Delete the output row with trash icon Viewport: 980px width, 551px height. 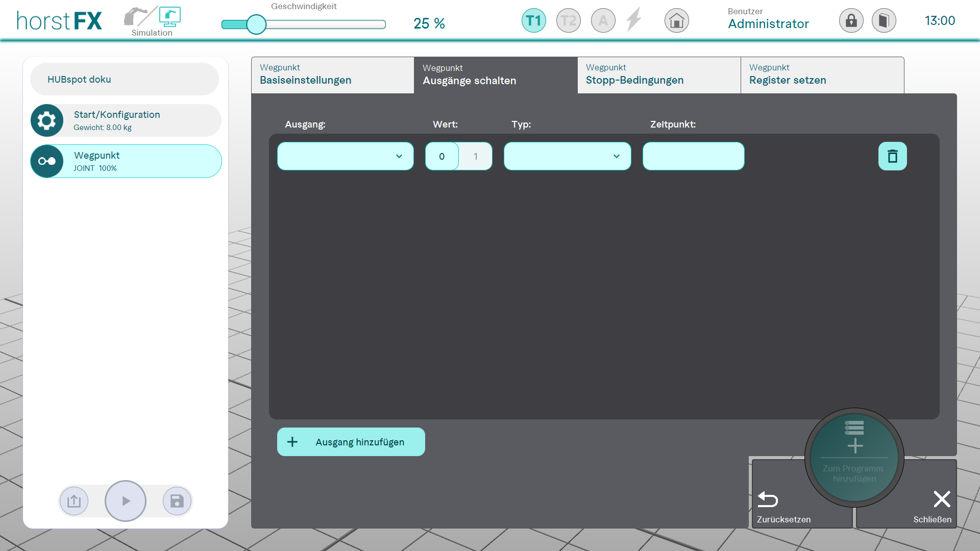point(892,156)
